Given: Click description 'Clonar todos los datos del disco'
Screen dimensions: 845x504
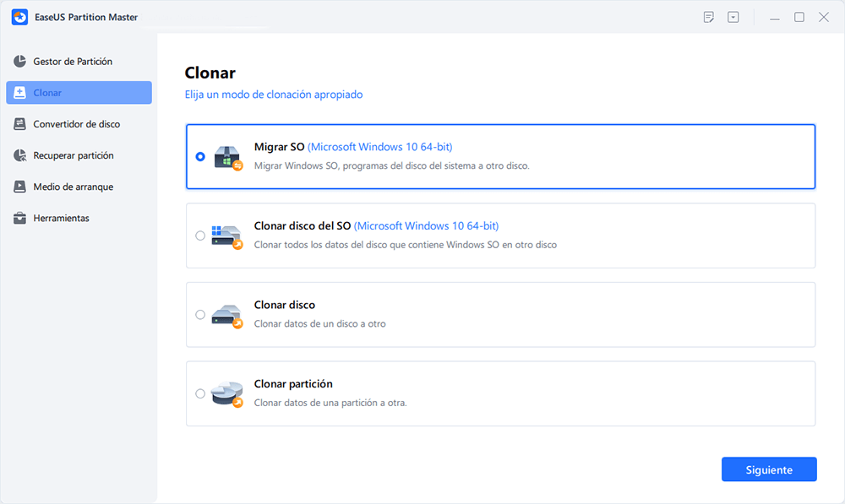Looking at the screenshot, I should (406, 245).
